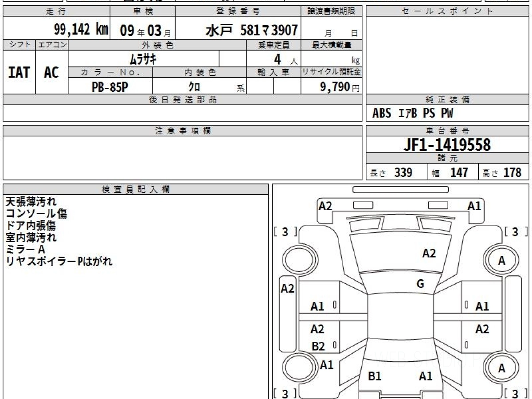Image resolution: width=532 pixels, height=399 pixels.
Task: Select chassis number JF1-1419558
Action: [447, 145]
